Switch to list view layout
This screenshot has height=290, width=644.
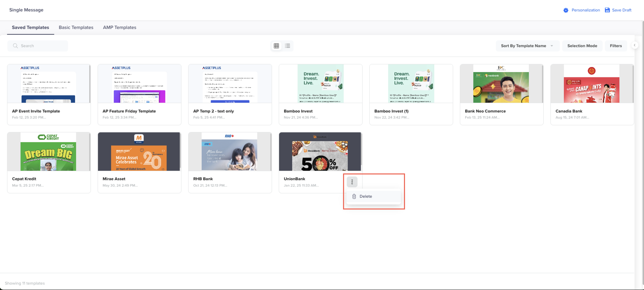[x=287, y=46]
